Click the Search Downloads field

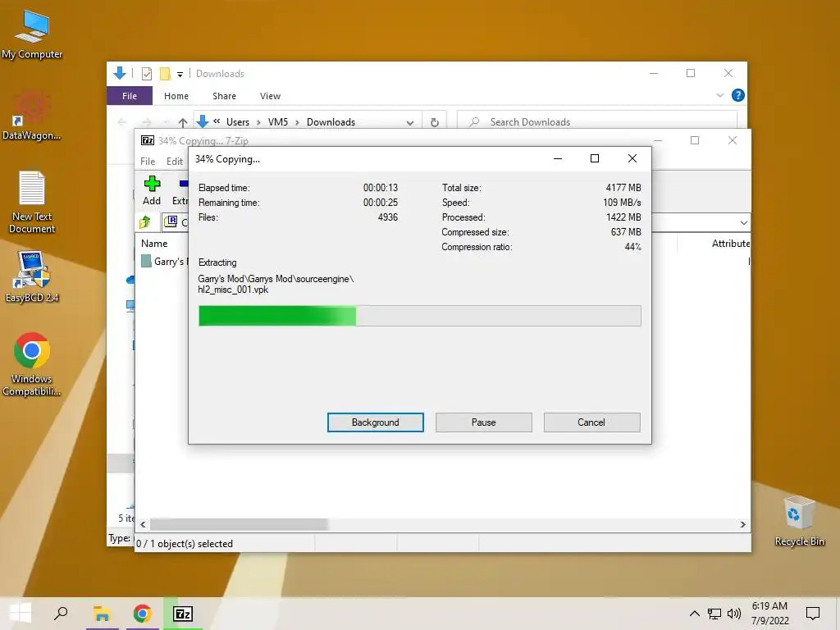(597, 122)
